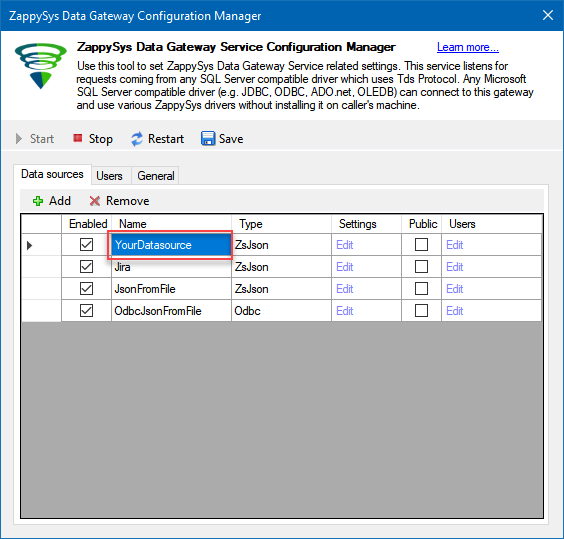Click the row header of JsonFromFile row

pyautogui.click(x=41, y=289)
